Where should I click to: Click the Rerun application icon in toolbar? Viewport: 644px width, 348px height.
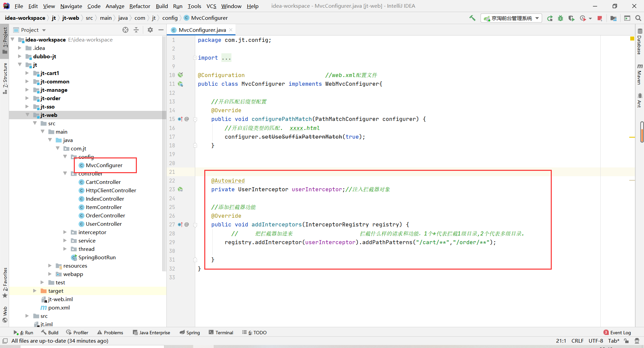(x=550, y=18)
